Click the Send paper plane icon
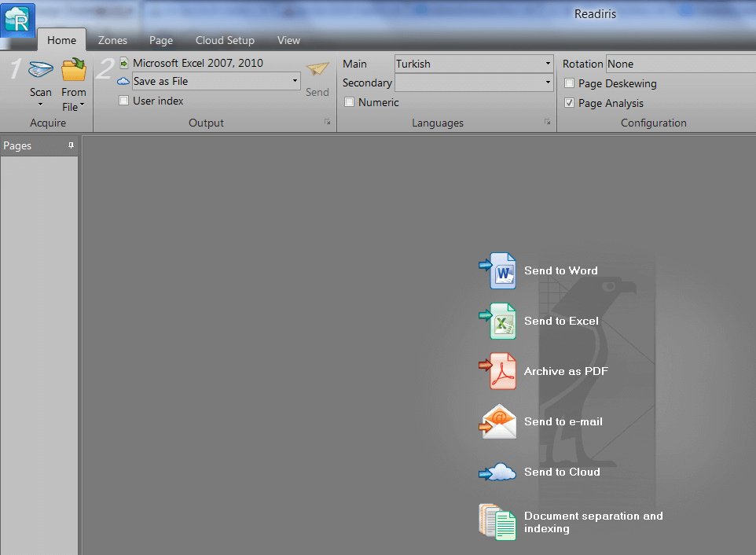 [x=317, y=69]
